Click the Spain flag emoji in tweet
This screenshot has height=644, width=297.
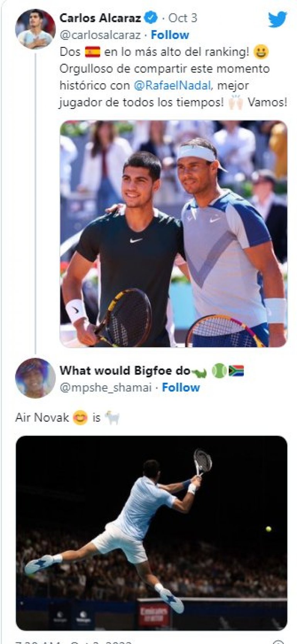pos(92,52)
